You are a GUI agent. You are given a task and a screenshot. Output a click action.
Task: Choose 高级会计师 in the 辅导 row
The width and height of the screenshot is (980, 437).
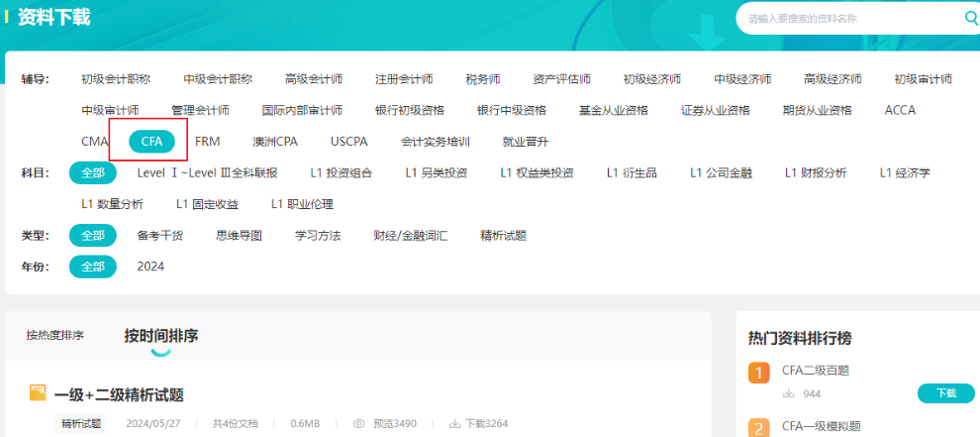point(314,79)
